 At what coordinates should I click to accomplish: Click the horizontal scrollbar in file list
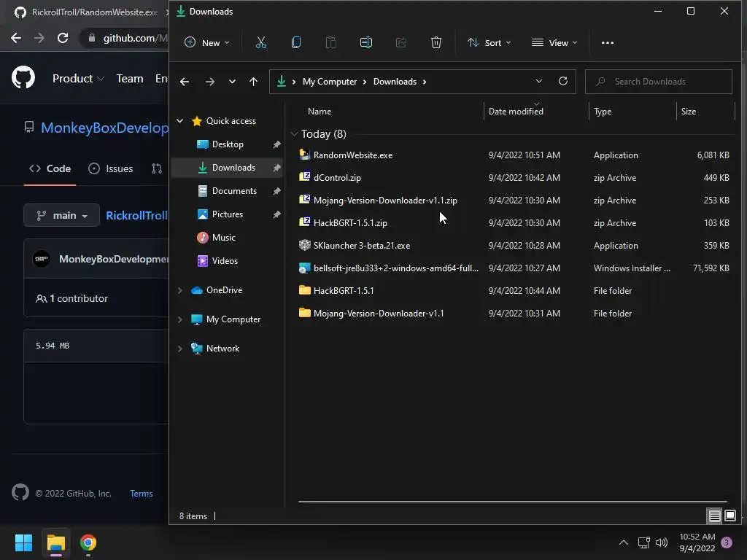pos(513,501)
